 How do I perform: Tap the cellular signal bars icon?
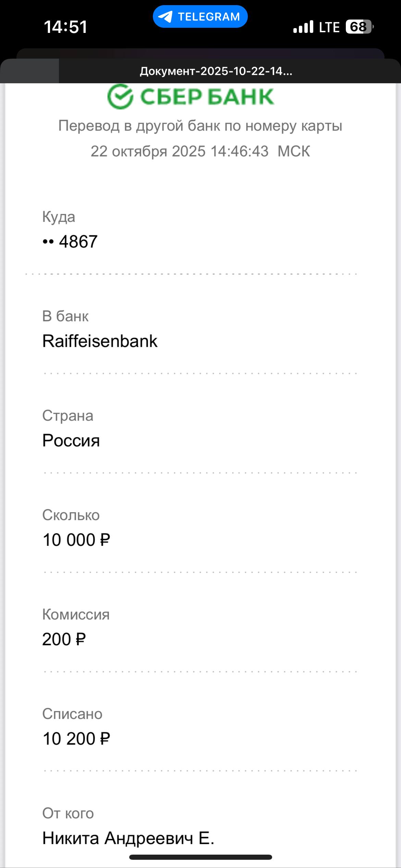point(303,27)
